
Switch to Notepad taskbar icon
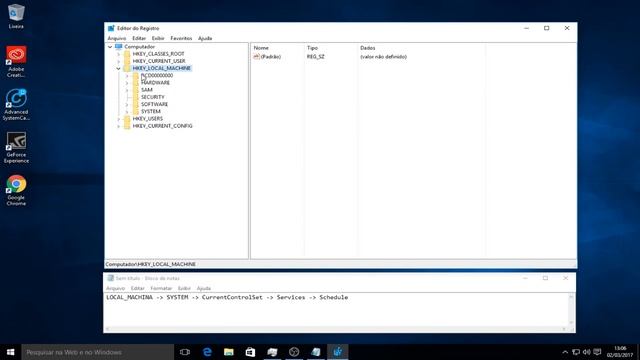[316, 352]
